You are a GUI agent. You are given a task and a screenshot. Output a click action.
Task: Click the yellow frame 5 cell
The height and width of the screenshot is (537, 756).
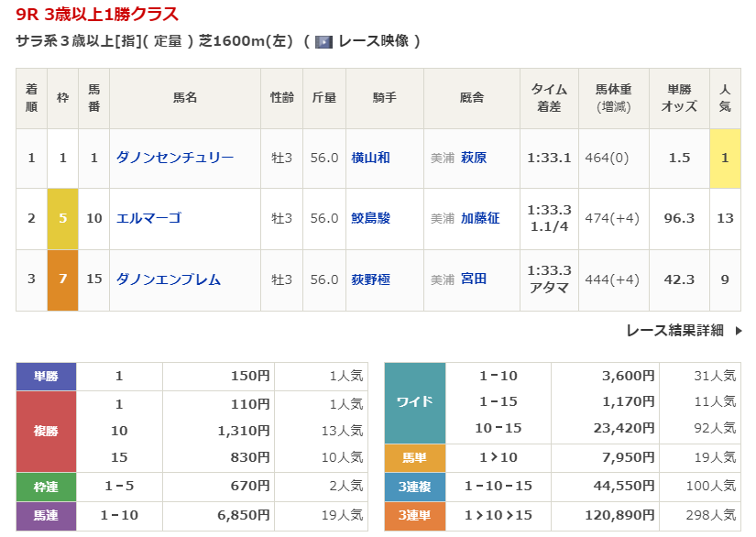tap(62, 218)
